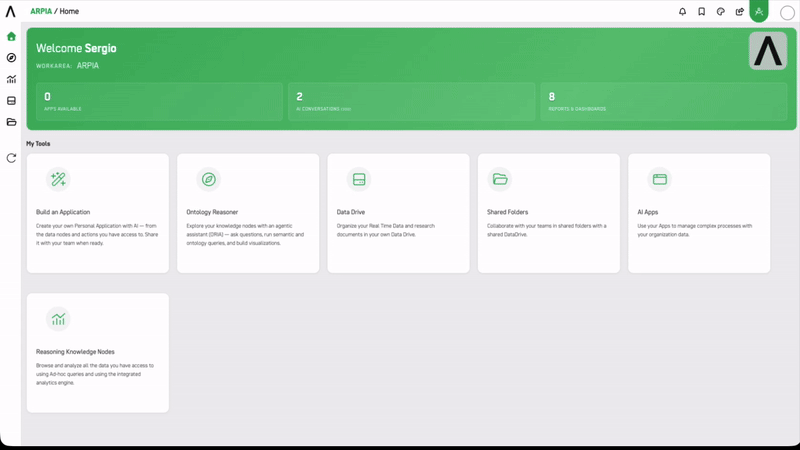800x450 pixels.
Task: Click the Welcome Sergio heading
Action: [76, 48]
